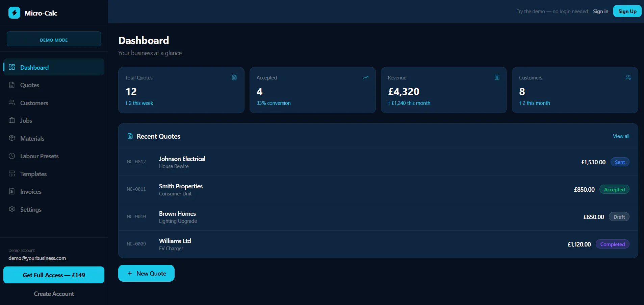The height and width of the screenshot is (305, 644).
Task: Select Templates in the sidebar
Action: 54,174
